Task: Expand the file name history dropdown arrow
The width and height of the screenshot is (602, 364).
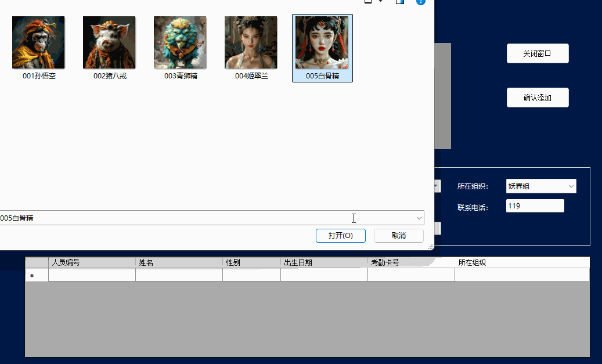Action: pos(419,218)
